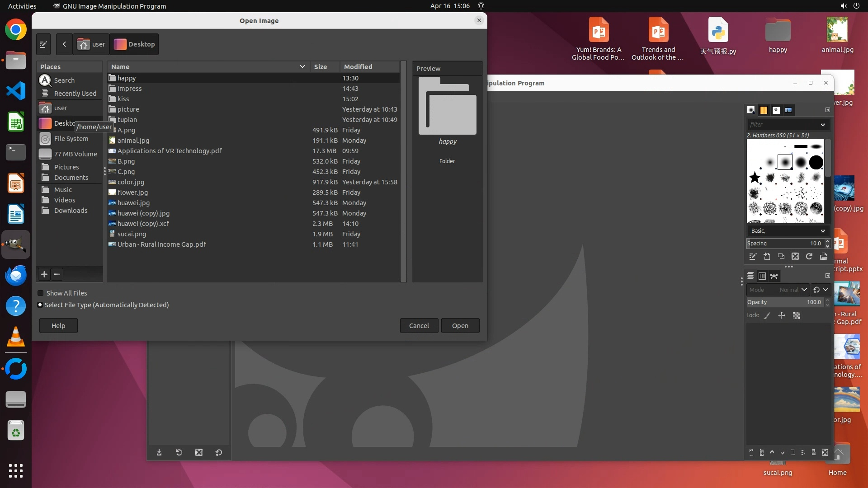Expand Select File Type (Automatically Detected)
This screenshot has height=488, width=868.
click(x=40, y=305)
